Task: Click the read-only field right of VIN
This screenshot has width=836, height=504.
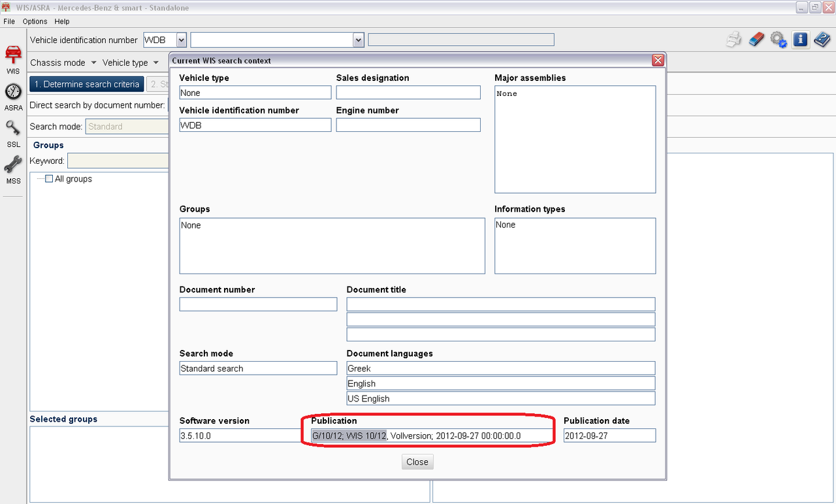Action: coord(461,40)
